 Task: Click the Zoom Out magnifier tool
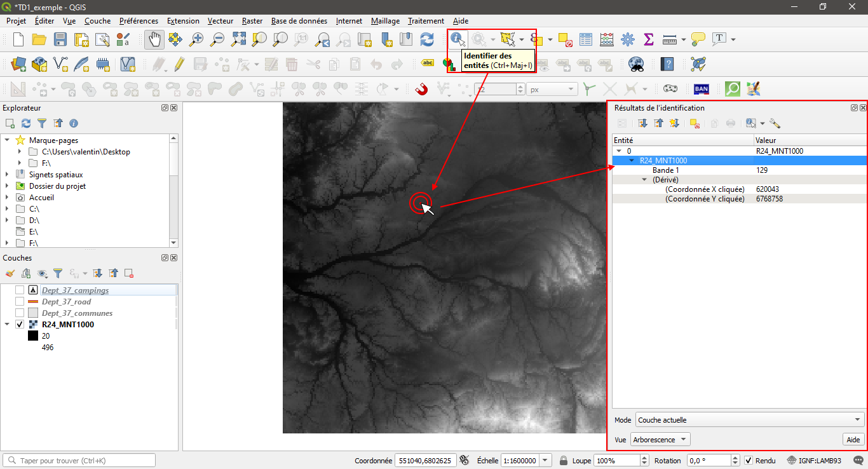tap(217, 39)
